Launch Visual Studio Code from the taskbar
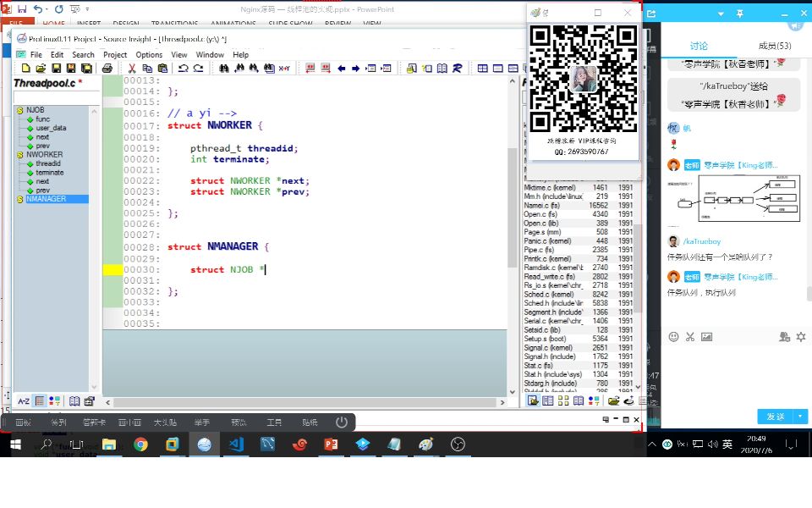Image resolution: width=812 pixels, height=508 pixels. (x=238, y=444)
